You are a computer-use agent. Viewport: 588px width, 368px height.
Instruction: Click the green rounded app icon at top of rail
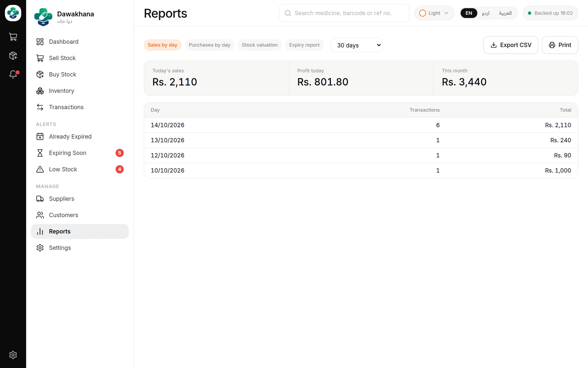pos(13,13)
